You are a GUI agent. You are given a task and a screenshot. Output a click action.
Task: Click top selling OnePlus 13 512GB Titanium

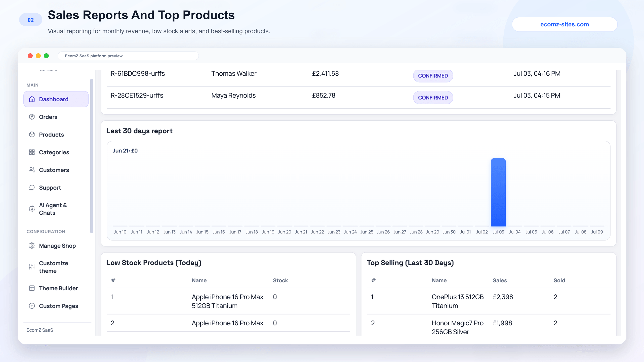click(458, 301)
